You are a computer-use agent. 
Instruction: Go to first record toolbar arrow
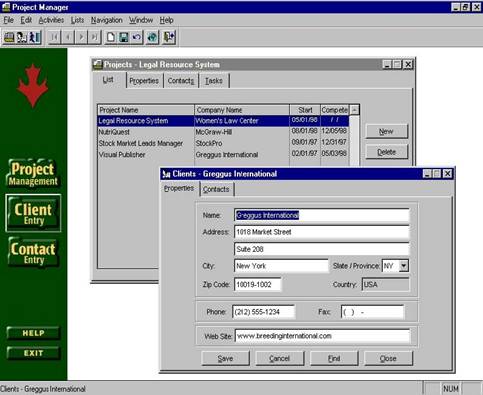point(54,37)
